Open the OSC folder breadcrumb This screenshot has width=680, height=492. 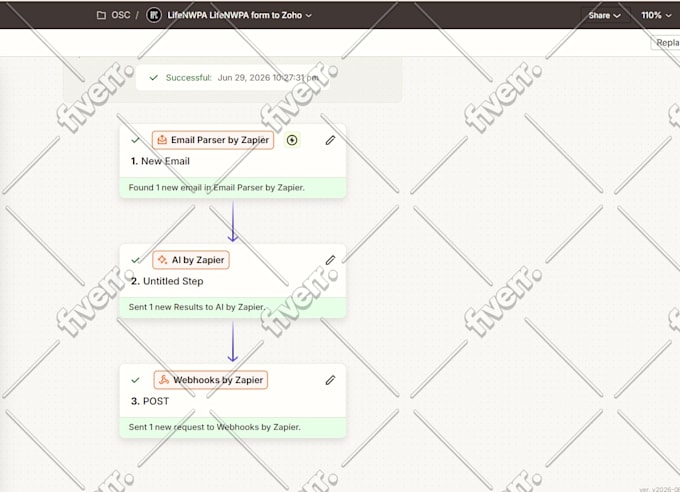click(121, 15)
